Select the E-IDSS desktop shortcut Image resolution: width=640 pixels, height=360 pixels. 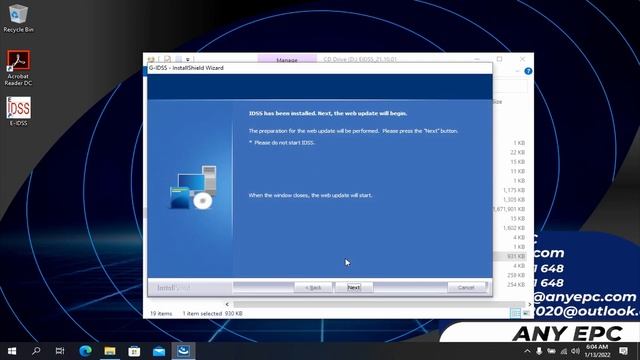point(18,111)
